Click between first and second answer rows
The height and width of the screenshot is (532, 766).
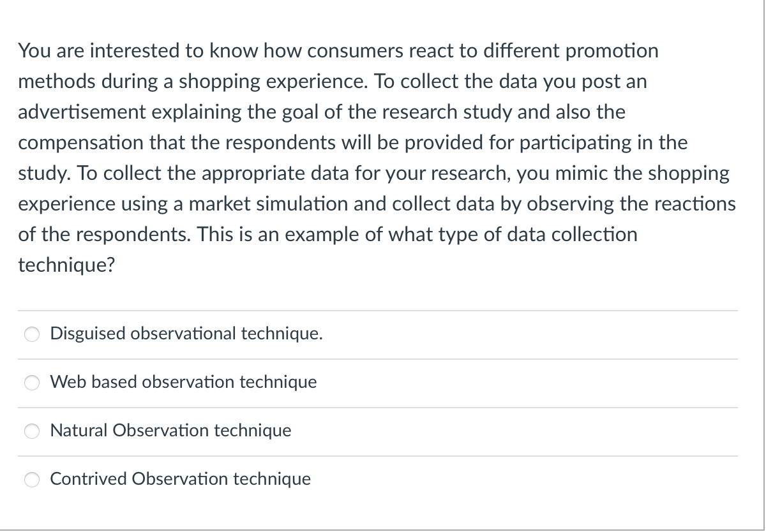coord(383,357)
